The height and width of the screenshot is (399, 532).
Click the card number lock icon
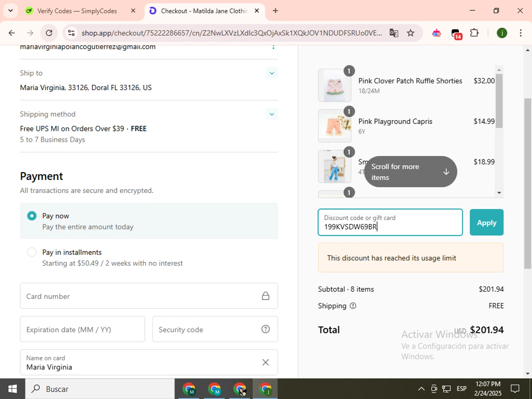tap(265, 296)
